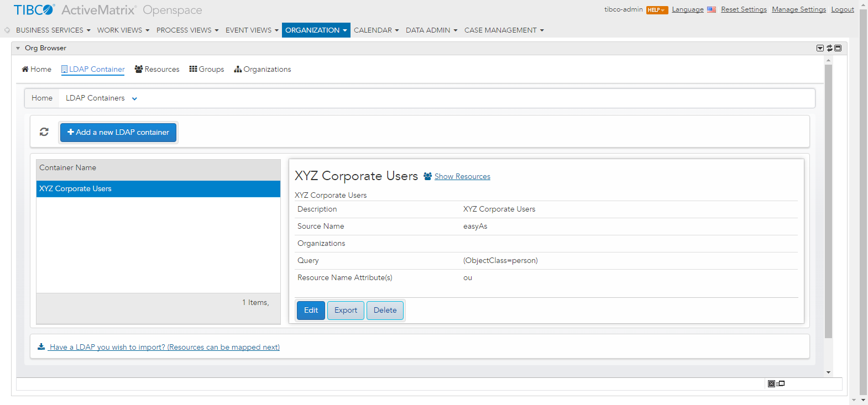Click the Delete button
The height and width of the screenshot is (405, 868).
pyautogui.click(x=385, y=311)
